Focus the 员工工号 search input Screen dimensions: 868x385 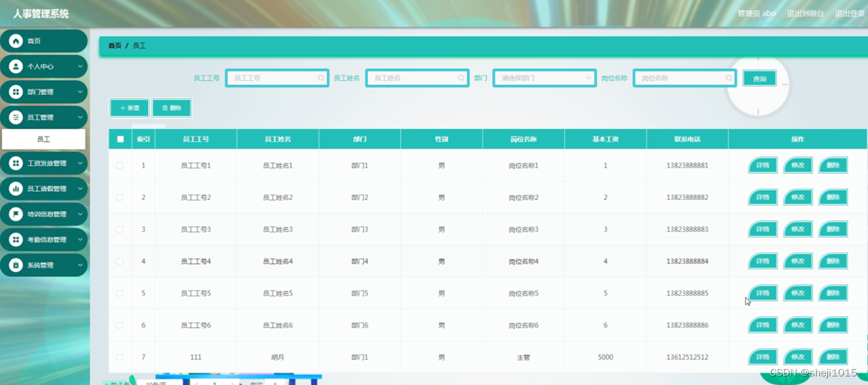coord(277,78)
